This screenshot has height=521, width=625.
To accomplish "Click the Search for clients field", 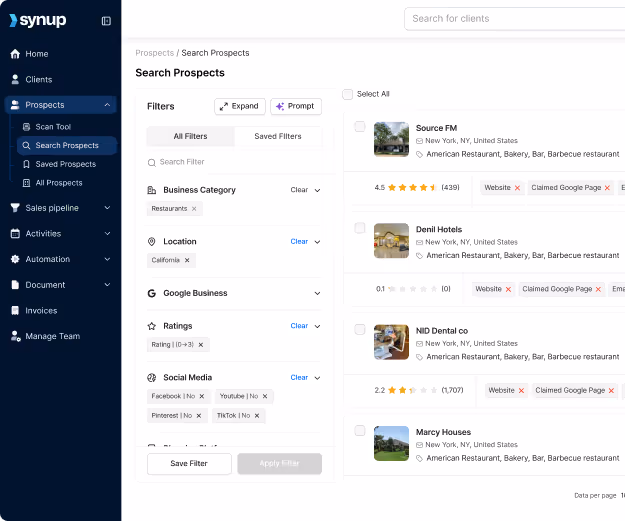I will [x=514, y=19].
